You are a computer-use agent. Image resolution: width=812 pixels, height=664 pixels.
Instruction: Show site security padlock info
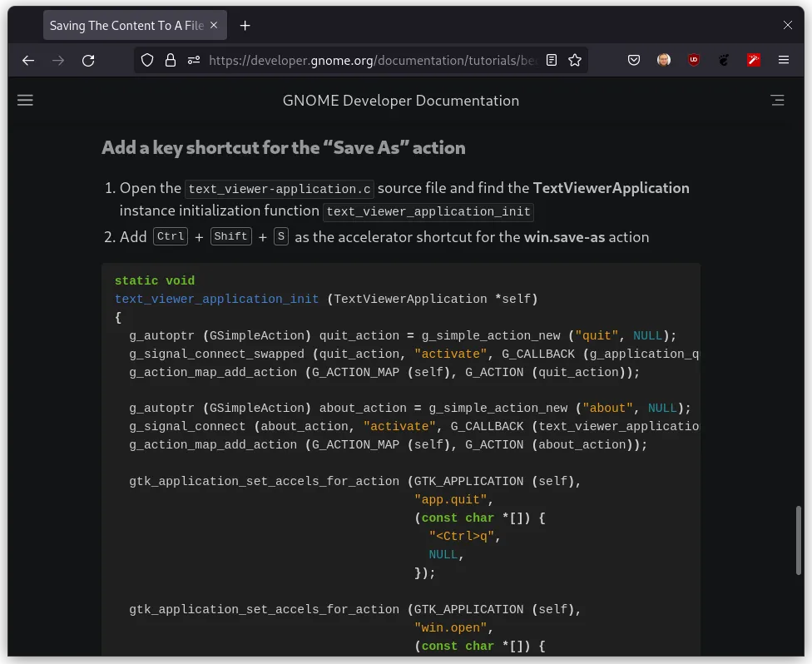pyautogui.click(x=171, y=60)
